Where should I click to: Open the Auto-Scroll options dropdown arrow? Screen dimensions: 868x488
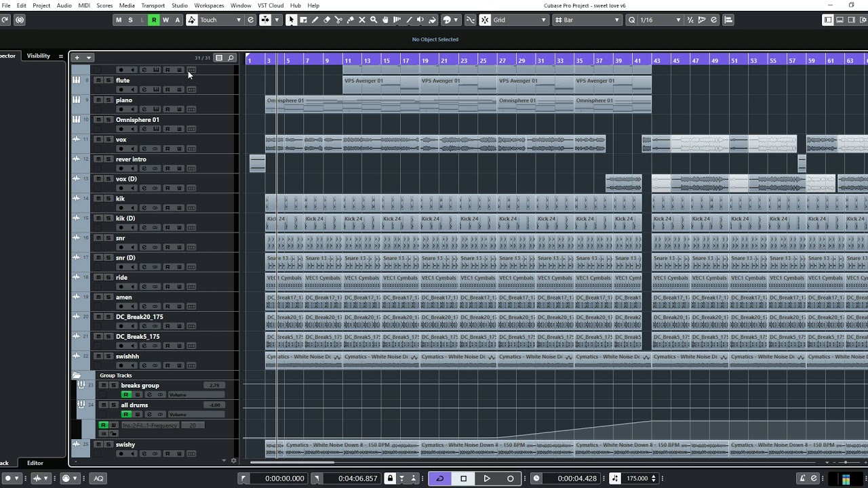point(277,20)
